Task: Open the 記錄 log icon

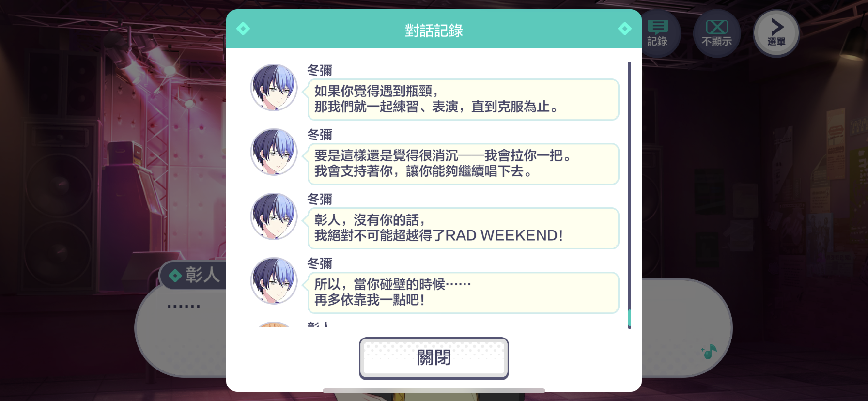Action: coord(657,33)
